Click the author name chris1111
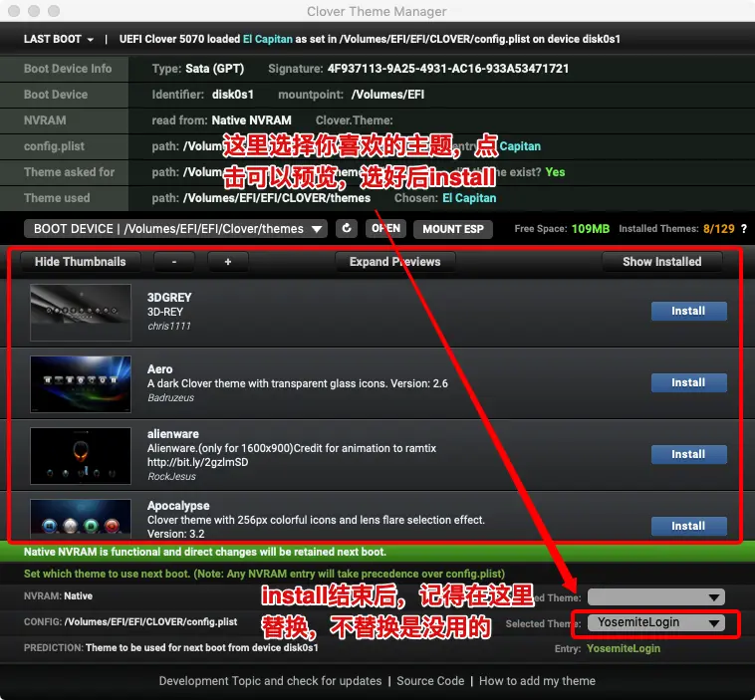Screen dimensions: 755x700 [x=169, y=327]
